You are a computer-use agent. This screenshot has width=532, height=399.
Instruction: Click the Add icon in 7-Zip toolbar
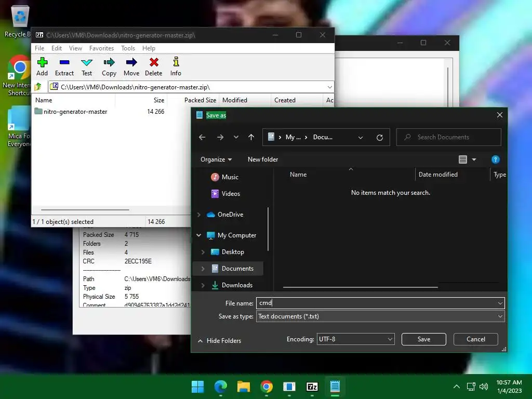coord(42,62)
